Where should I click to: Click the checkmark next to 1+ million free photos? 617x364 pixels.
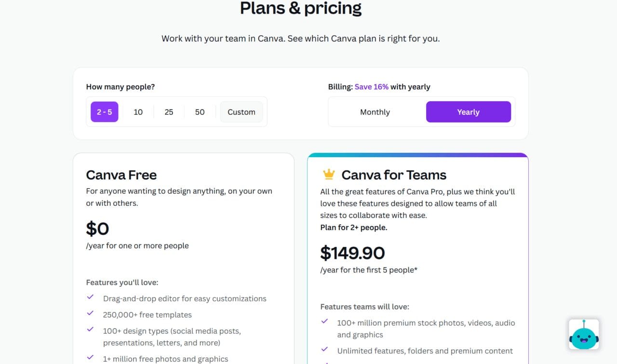click(x=90, y=358)
